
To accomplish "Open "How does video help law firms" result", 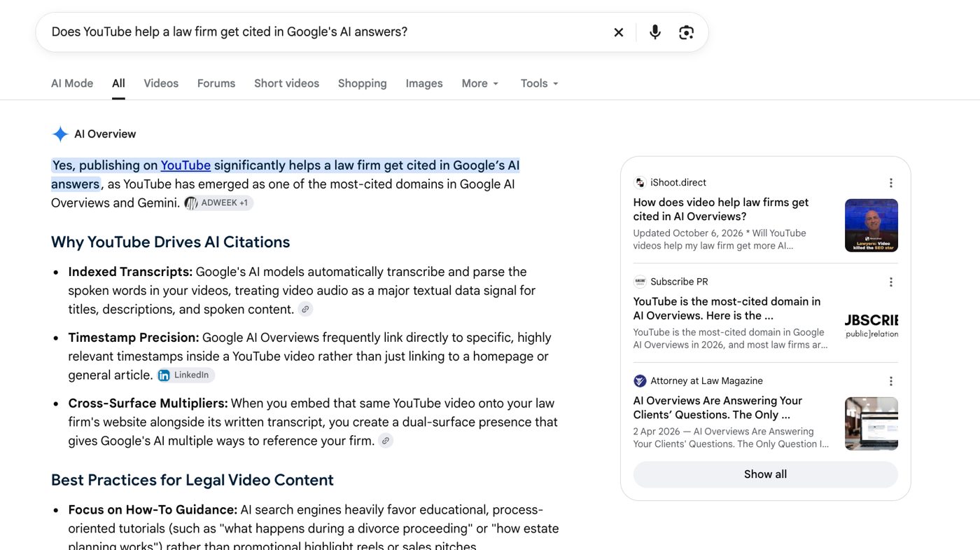I will pos(721,209).
